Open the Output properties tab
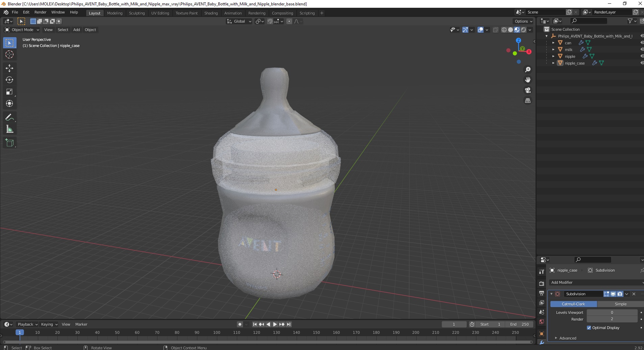Viewport: 644px width, 350px height. (542, 293)
